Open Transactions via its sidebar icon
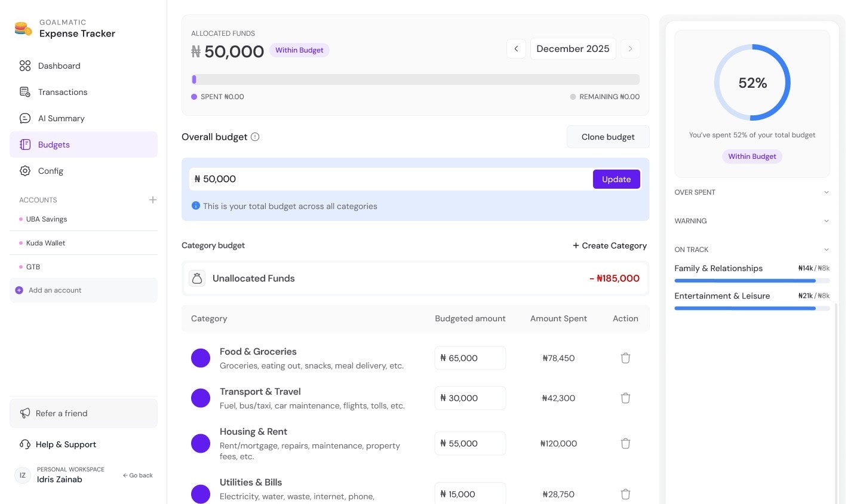This screenshot has height=504, width=860. click(x=24, y=92)
